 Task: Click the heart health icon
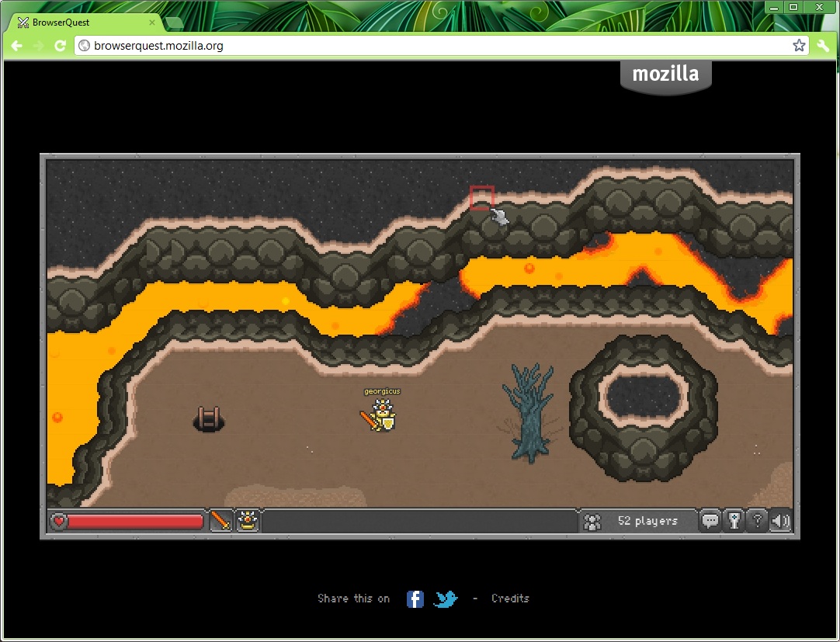(59, 520)
